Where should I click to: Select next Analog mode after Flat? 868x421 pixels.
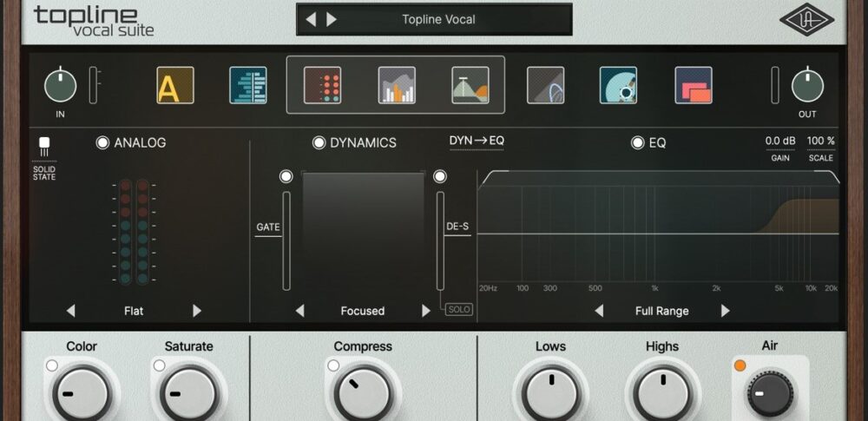[x=196, y=311]
